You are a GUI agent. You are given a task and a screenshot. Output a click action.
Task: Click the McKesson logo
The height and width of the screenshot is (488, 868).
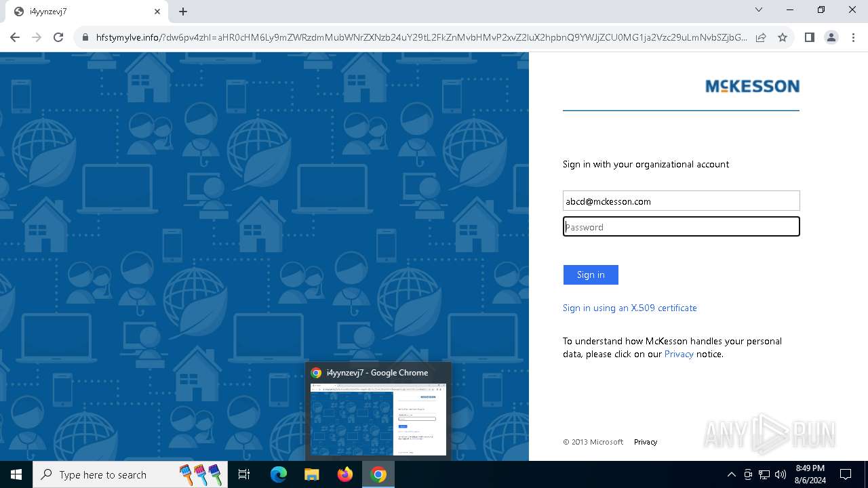(x=752, y=86)
